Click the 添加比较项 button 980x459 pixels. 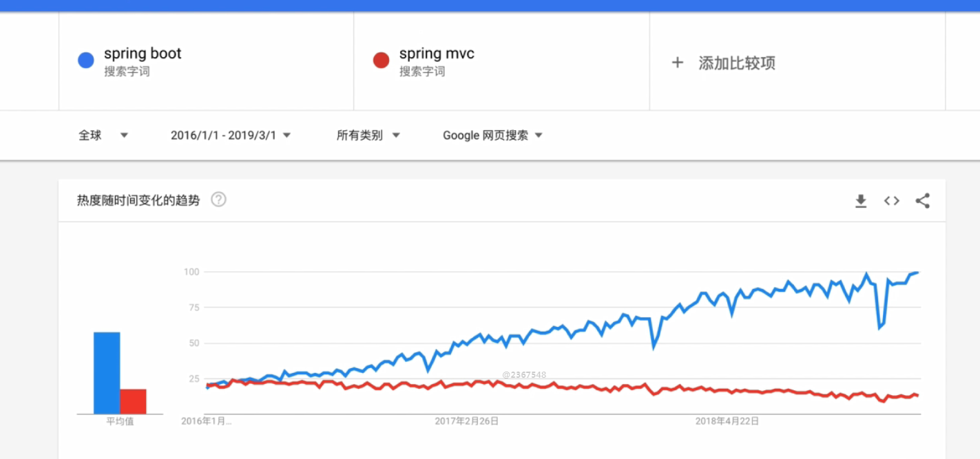click(x=737, y=63)
